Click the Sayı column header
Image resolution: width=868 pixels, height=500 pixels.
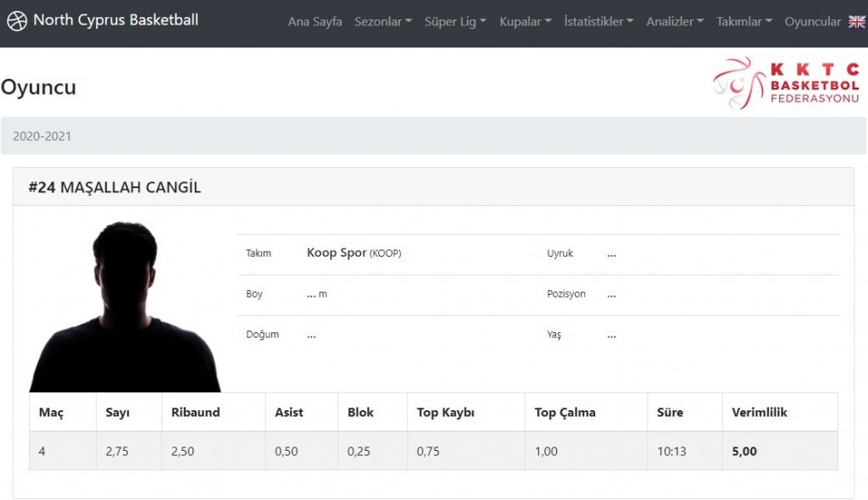coord(117,413)
